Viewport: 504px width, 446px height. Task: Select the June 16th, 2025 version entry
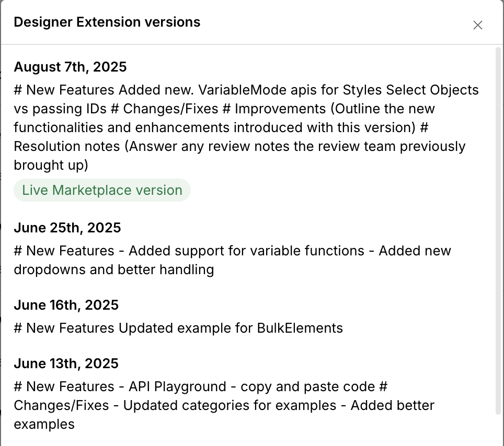[66, 305]
